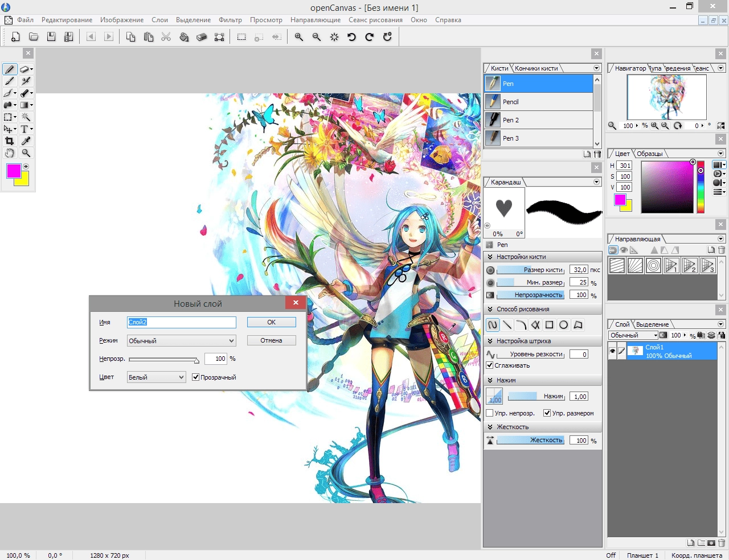This screenshot has height=560, width=729.
Task: Delete layer with the layers trash icon
Action: pos(722,543)
